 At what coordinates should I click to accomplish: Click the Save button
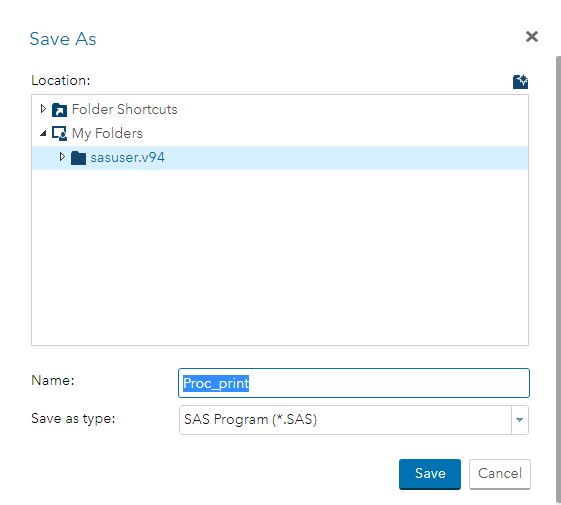click(x=430, y=474)
